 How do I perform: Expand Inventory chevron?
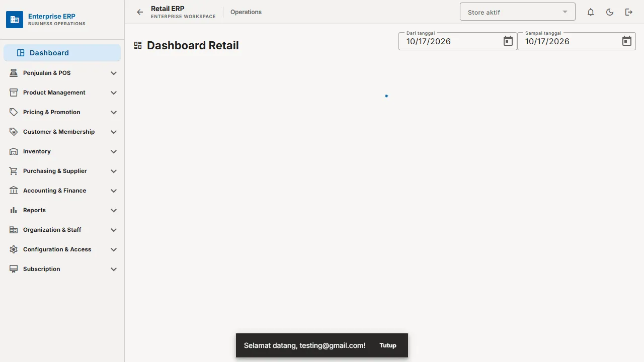114,151
